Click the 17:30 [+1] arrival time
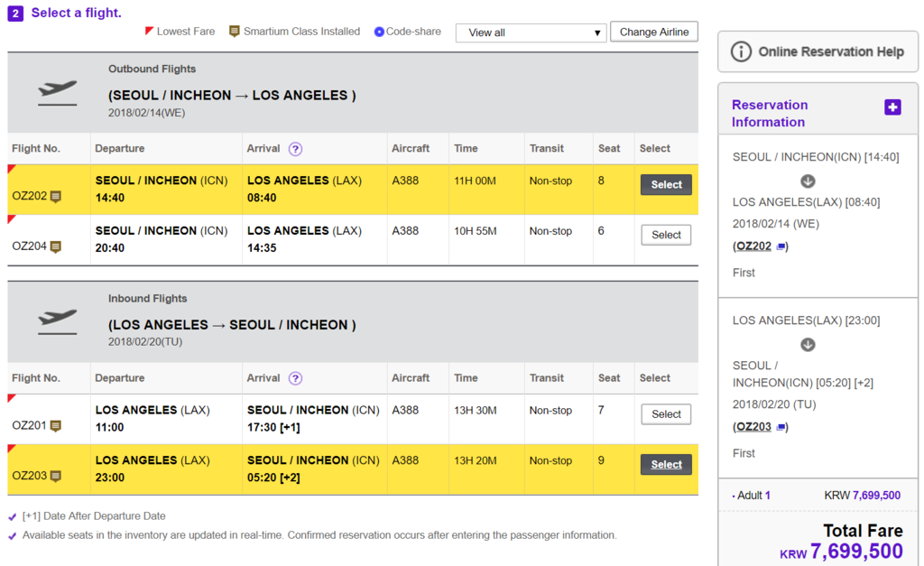The image size is (924, 566). (273, 428)
